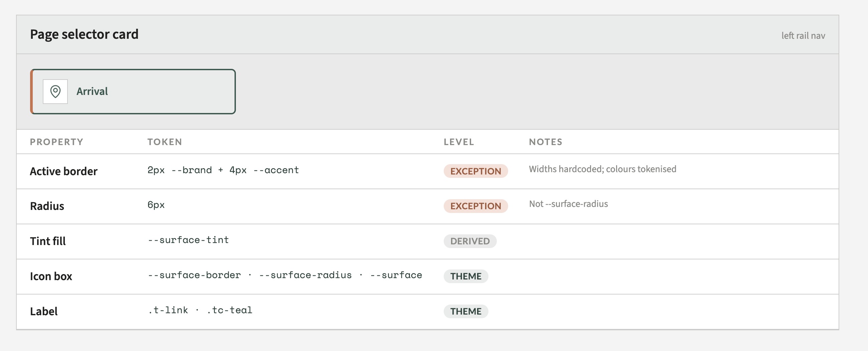Select the Active border property name
The image size is (868, 351).
[64, 171]
